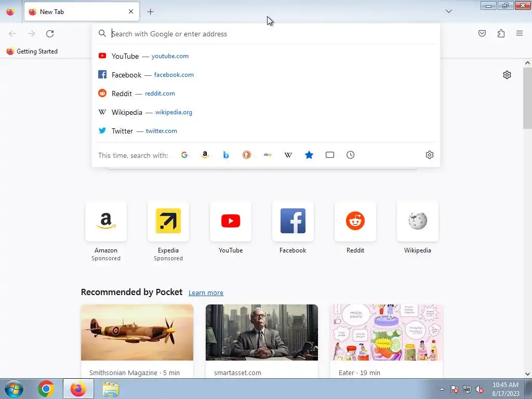Click the page scrollbar down arrow
The height and width of the screenshot is (399, 532).
tap(527, 374)
